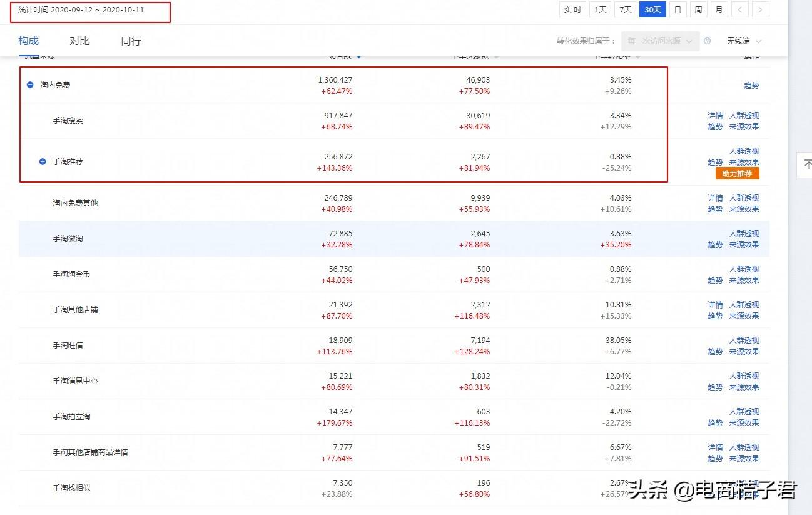Sort by 访客数 column arrow
Screen dimensions: 812x515
(x=359, y=57)
